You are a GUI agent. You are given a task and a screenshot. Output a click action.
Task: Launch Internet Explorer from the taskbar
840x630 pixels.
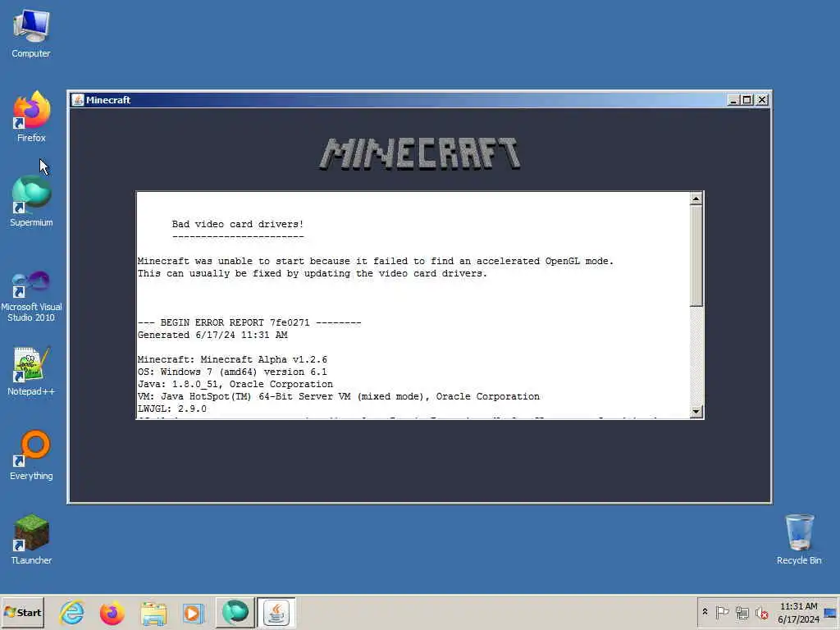(x=72, y=612)
